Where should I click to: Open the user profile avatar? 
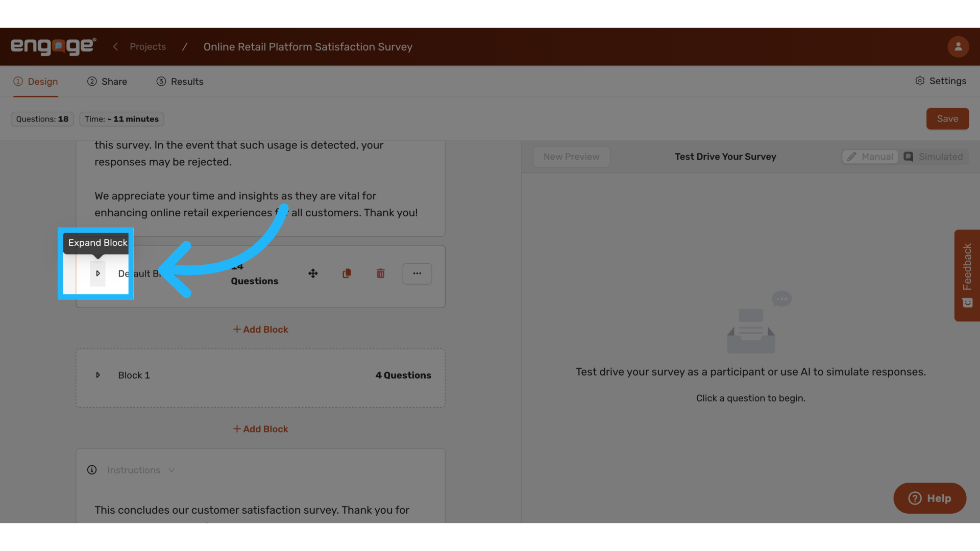tap(958, 46)
